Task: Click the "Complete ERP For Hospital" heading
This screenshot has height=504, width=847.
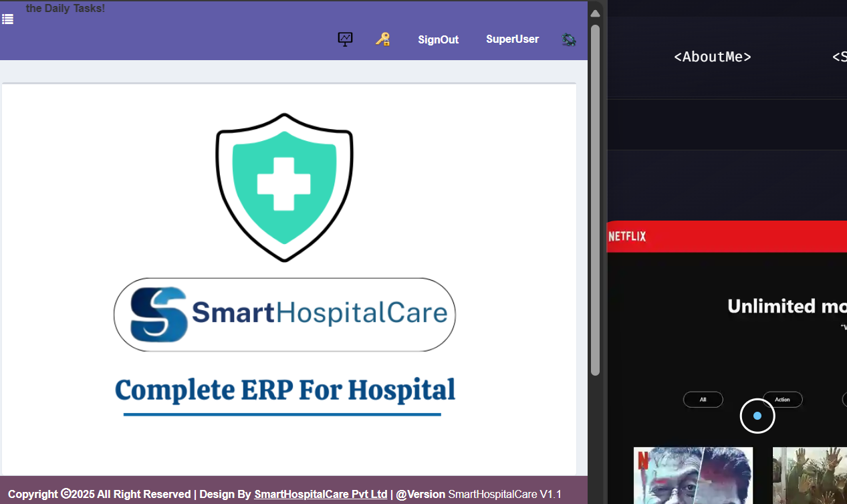Action: tap(285, 390)
